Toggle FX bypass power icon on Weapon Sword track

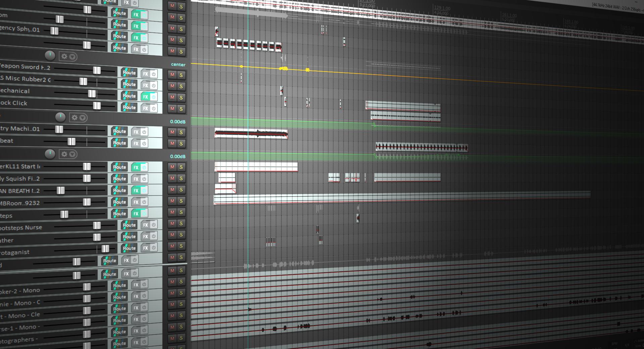point(153,74)
